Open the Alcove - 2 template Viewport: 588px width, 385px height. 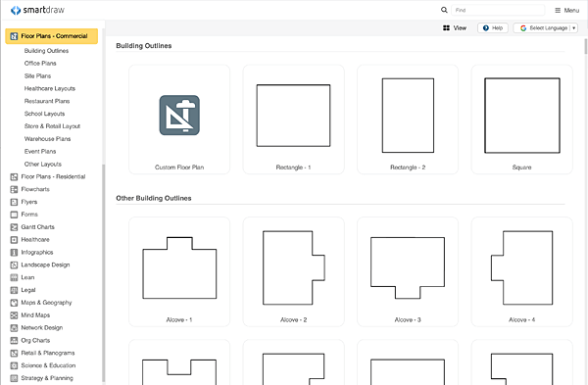(x=293, y=271)
